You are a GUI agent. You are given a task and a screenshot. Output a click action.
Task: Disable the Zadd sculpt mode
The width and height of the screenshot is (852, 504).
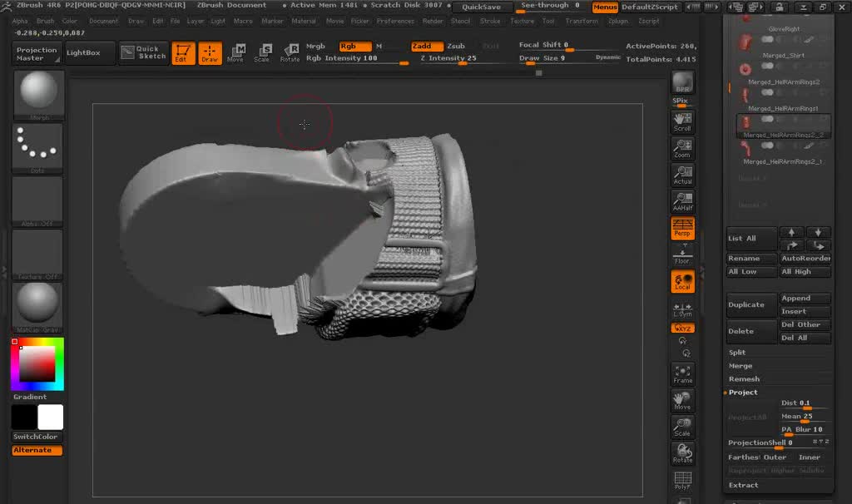427,47
